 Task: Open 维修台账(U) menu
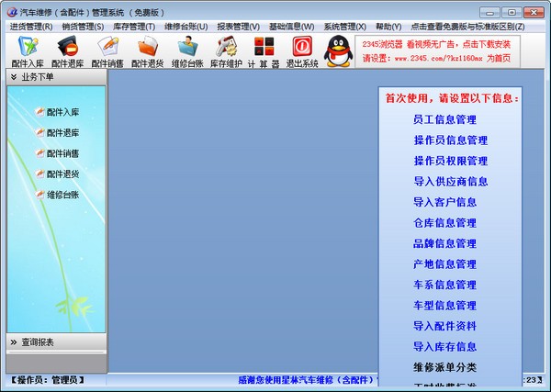(x=186, y=27)
